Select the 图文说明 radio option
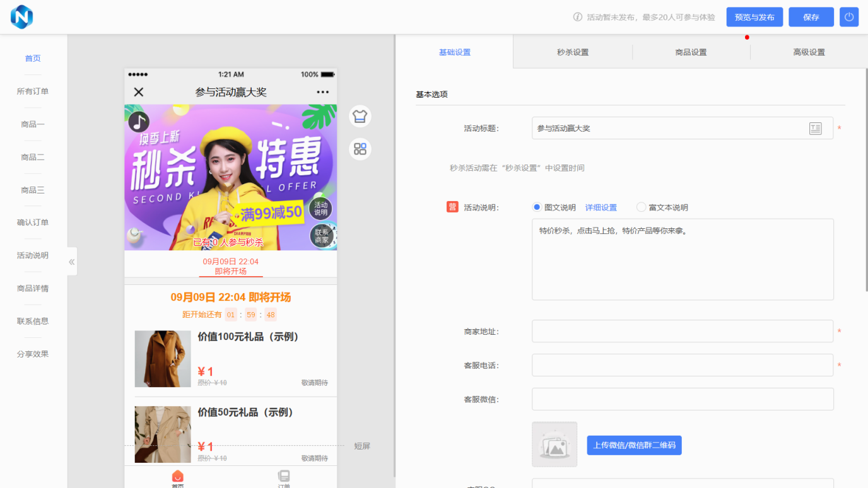The image size is (868, 488). point(537,207)
